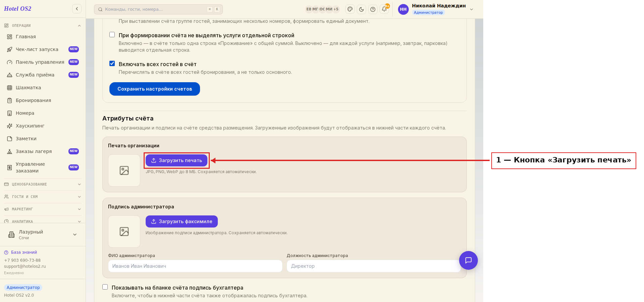The image size is (644, 302).
Task: Open the Лазурный Сочи hotel switcher
Action: pos(43,235)
